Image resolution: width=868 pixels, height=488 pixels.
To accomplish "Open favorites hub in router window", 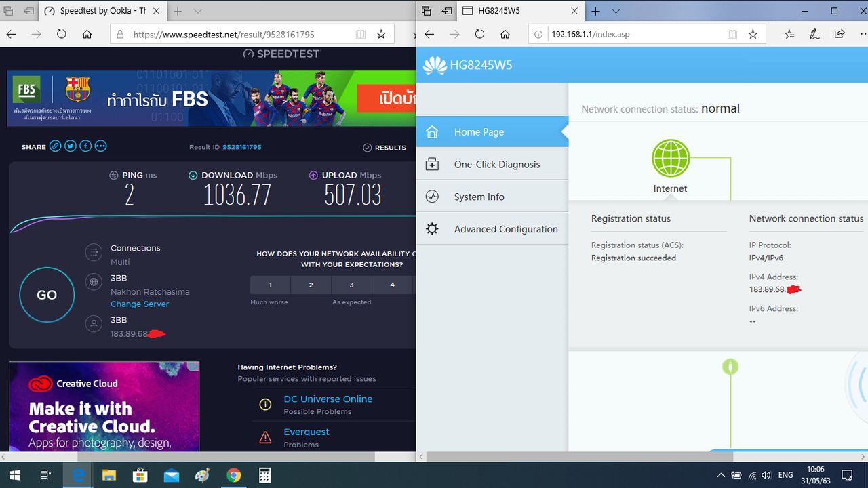I will pyautogui.click(x=789, y=34).
